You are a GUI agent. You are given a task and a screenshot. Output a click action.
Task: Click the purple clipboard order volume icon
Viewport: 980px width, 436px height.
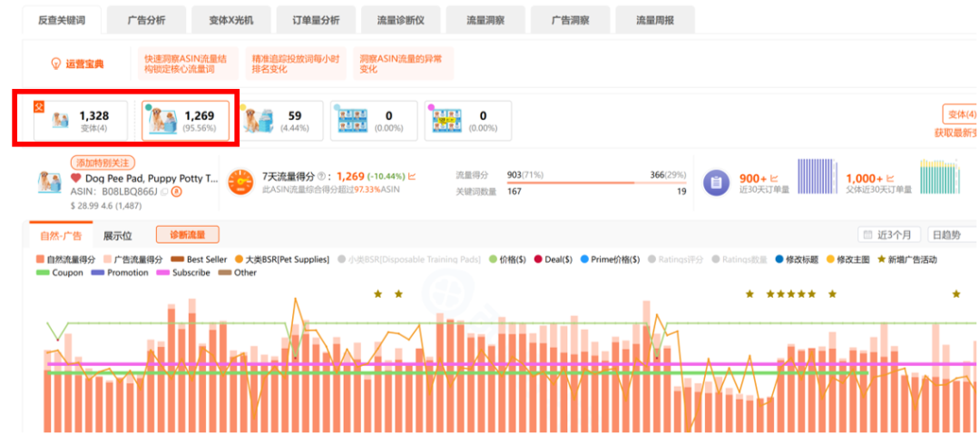click(x=716, y=183)
